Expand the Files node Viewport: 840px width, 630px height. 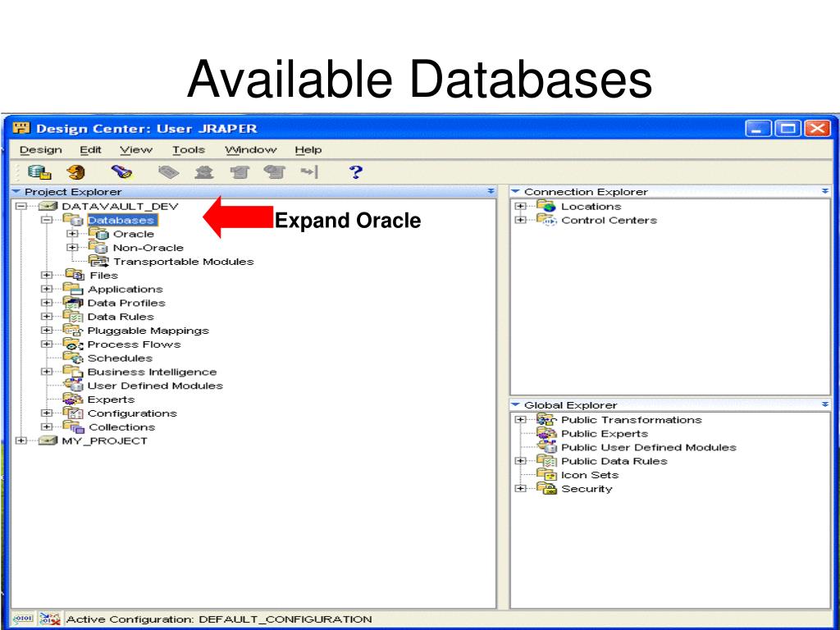point(47,276)
